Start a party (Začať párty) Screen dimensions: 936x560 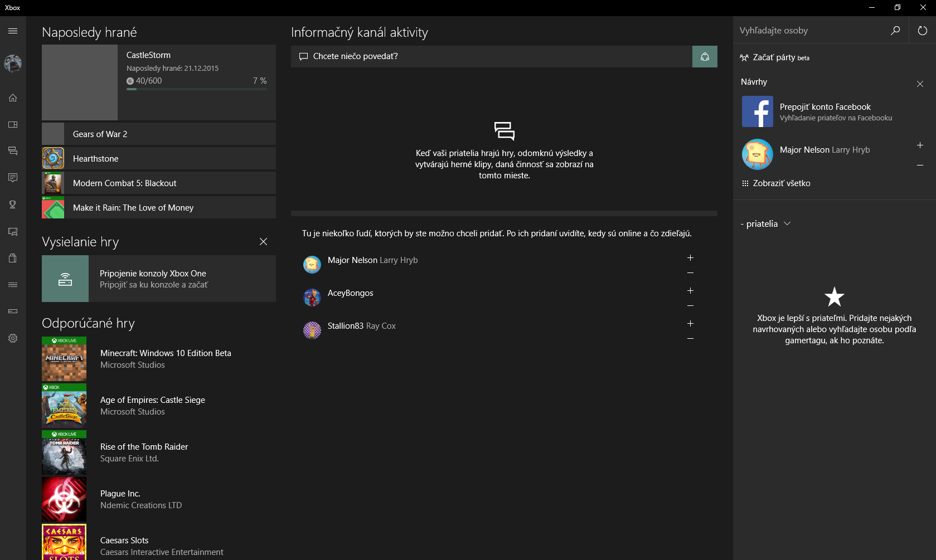click(774, 57)
